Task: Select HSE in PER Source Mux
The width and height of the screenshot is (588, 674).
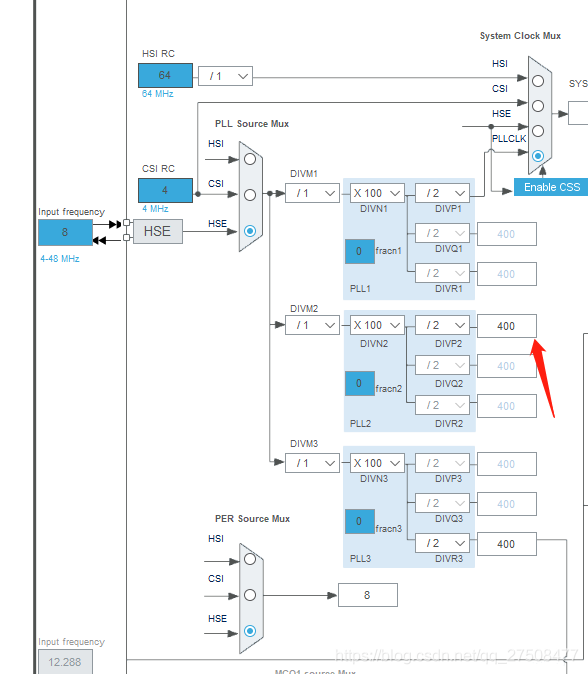Action: pyautogui.click(x=250, y=631)
